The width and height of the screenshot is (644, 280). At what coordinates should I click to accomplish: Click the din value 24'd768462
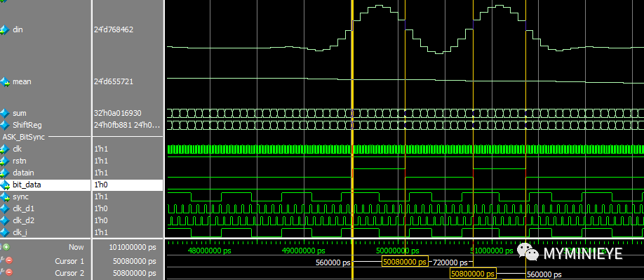[x=114, y=29]
